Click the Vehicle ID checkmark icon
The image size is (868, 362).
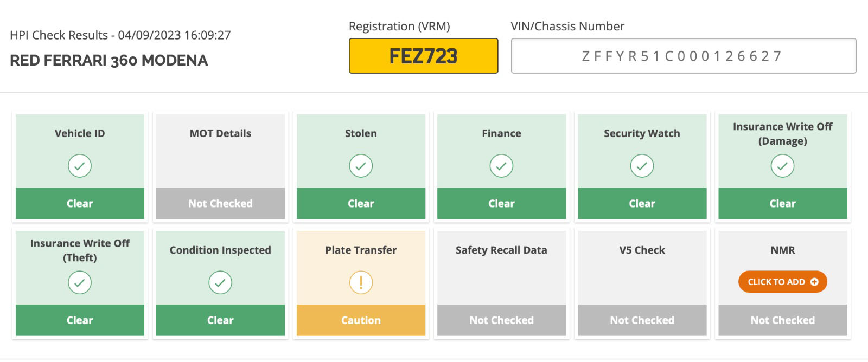click(x=80, y=166)
